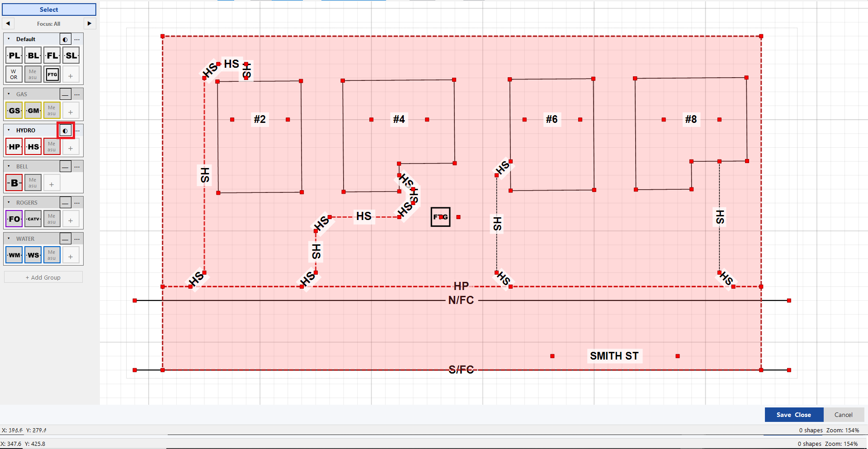This screenshot has width=868, height=449.
Task: Select the FO Rogers line tool
Action: click(14, 219)
